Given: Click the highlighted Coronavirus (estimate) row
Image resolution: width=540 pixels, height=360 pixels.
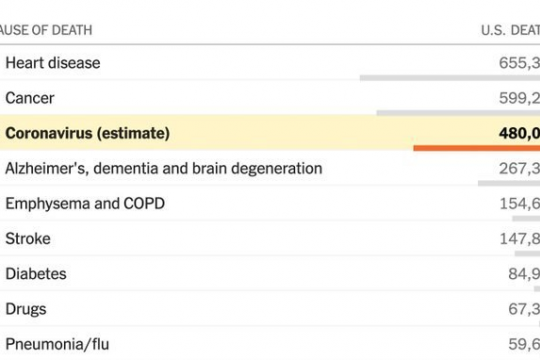Looking at the screenshot, I should pyautogui.click(x=270, y=133).
